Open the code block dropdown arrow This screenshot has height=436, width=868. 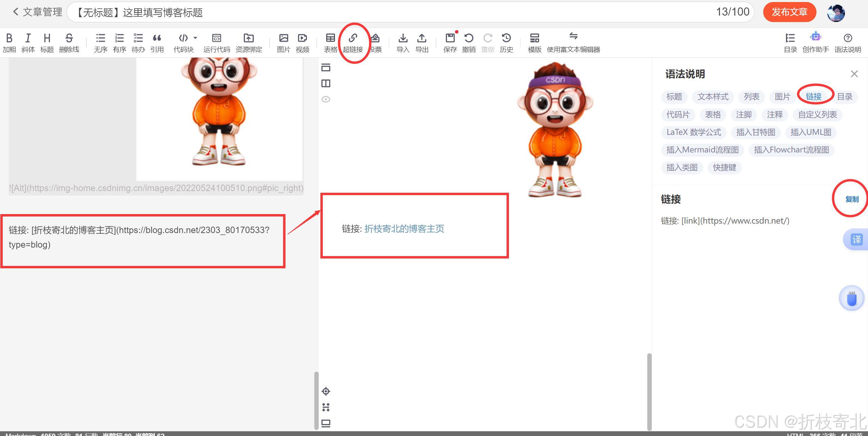[195, 38]
